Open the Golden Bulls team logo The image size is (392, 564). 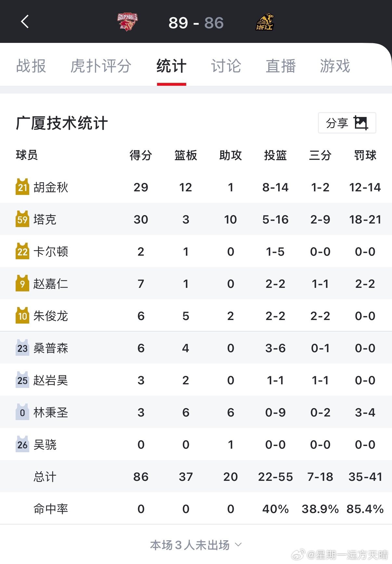click(x=127, y=22)
